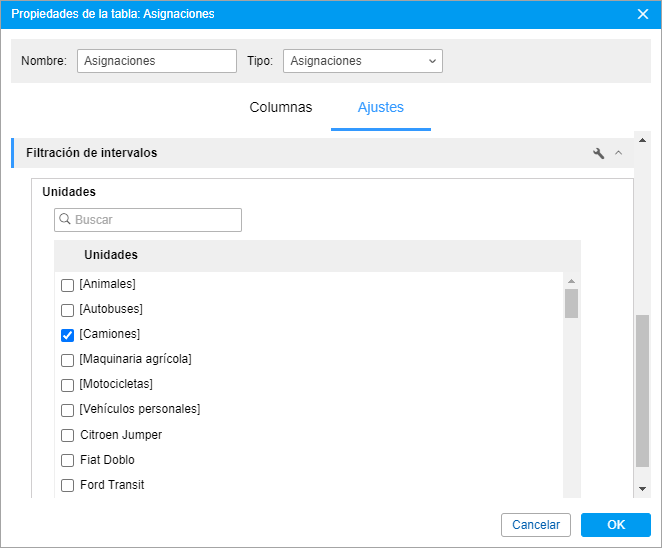Click the wrench icon in Filtración de intervalos
Image resolution: width=662 pixels, height=548 pixels.
pos(598,153)
